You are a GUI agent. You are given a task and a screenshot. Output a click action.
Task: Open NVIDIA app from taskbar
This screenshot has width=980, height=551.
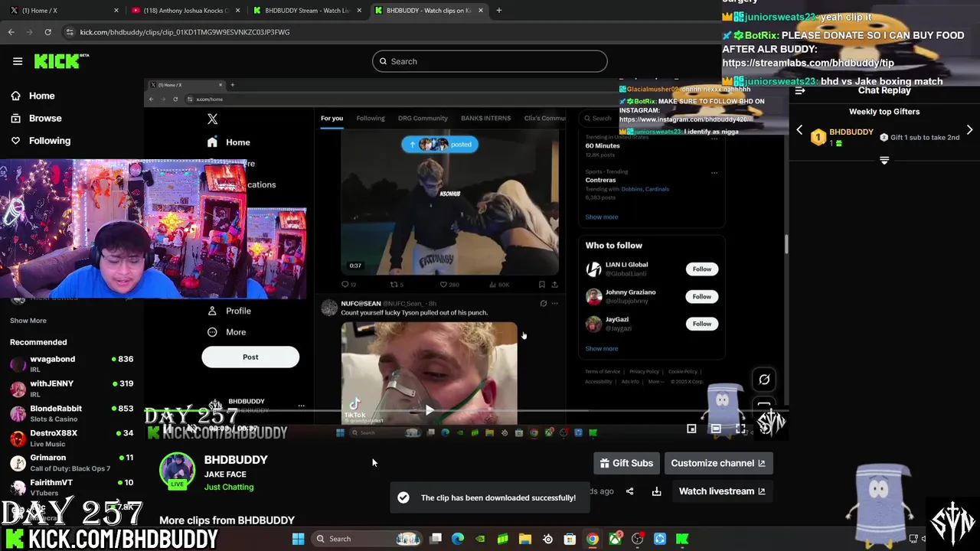pos(480,539)
